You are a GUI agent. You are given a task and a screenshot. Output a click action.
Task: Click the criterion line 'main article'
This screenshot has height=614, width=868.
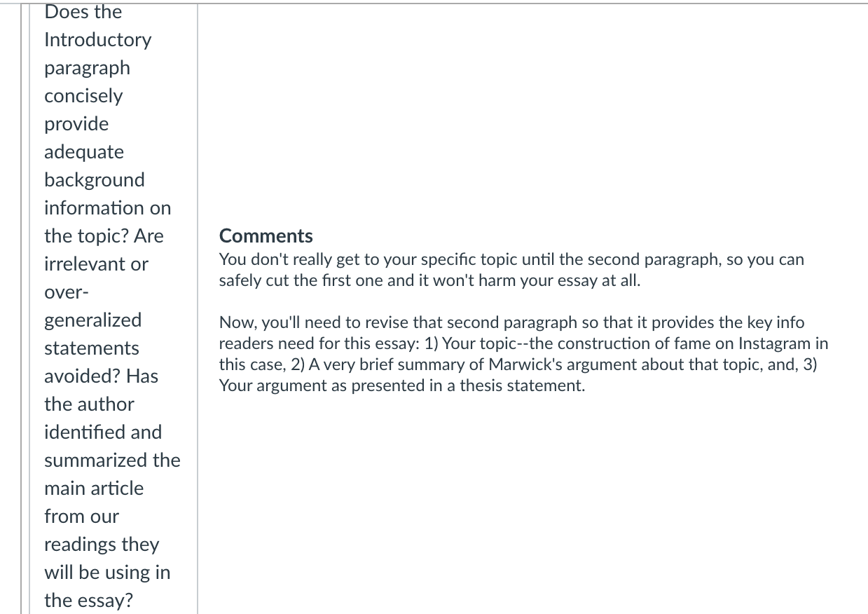coord(94,489)
